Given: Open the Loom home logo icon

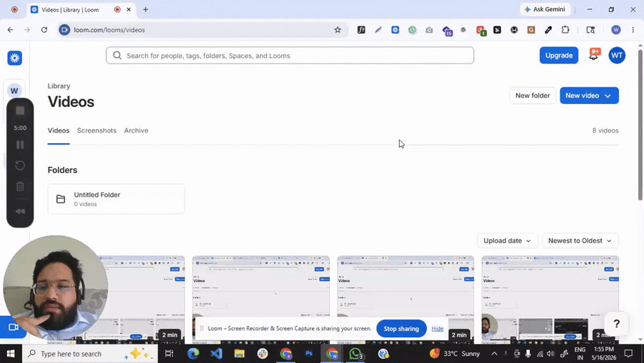Looking at the screenshot, I should [x=15, y=58].
